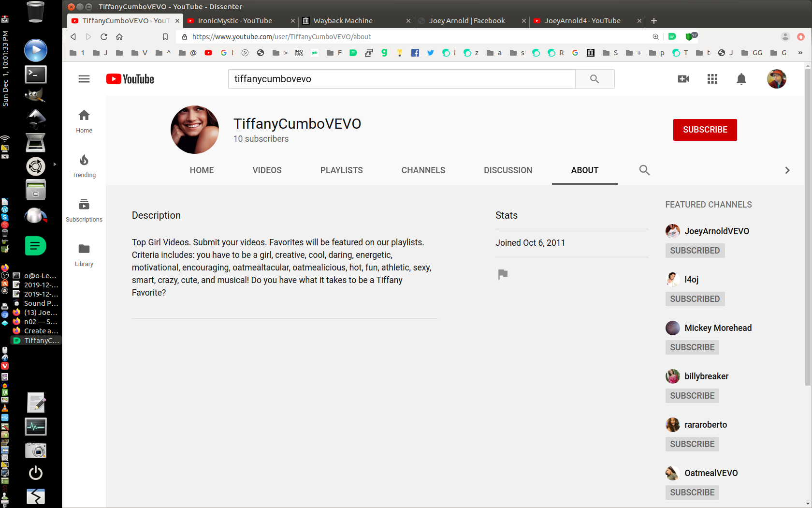This screenshot has height=508, width=812.
Task: Open the create video camera icon
Action: 683,79
